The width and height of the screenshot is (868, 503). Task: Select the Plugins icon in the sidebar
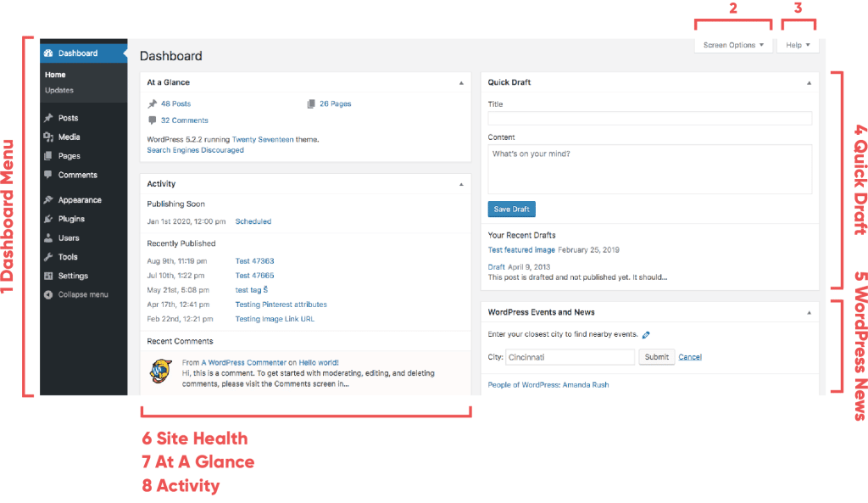click(x=49, y=219)
